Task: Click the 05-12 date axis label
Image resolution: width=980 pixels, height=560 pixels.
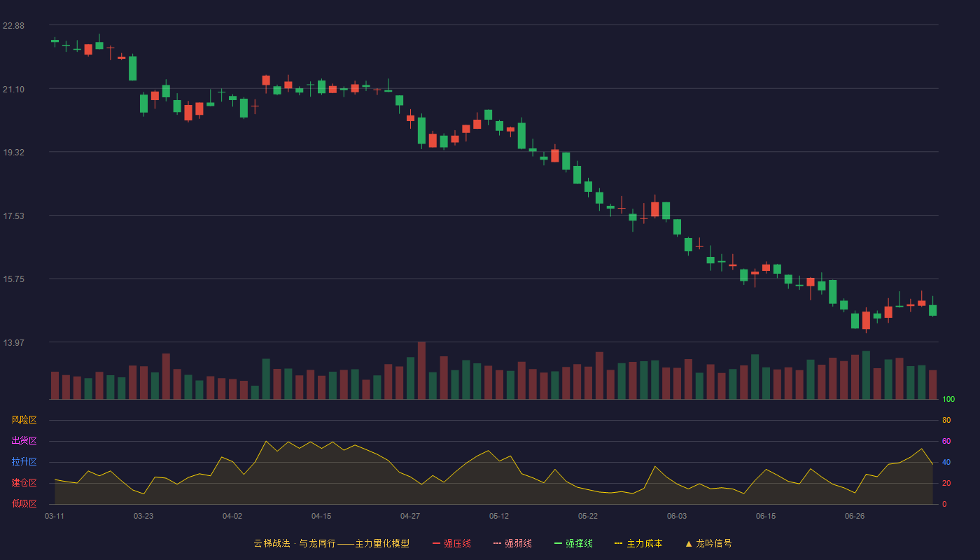Action: click(499, 516)
